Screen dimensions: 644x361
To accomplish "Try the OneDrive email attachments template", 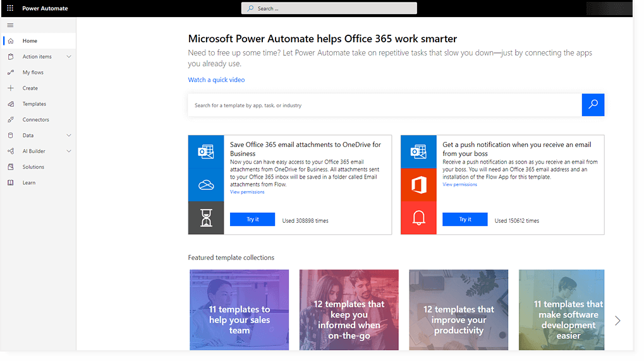I will coord(252,220).
